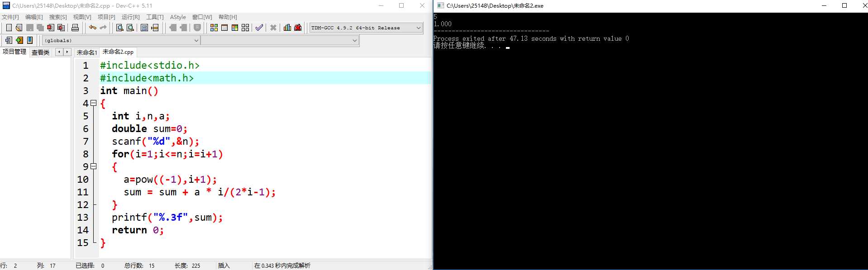Click the a=pow((-1),i+1); line
The height and width of the screenshot is (270, 868).
[170, 179]
